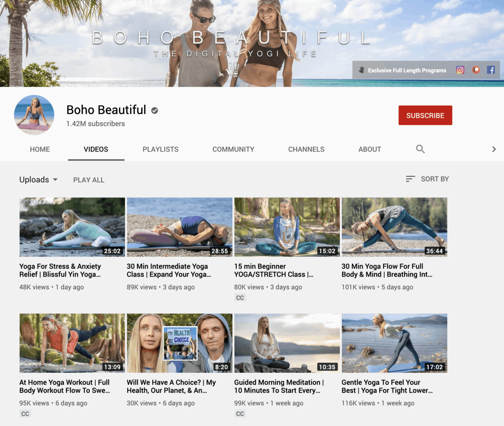Open video title Guided Morning Meditation
This screenshot has height=426, width=504.
tap(279, 386)
